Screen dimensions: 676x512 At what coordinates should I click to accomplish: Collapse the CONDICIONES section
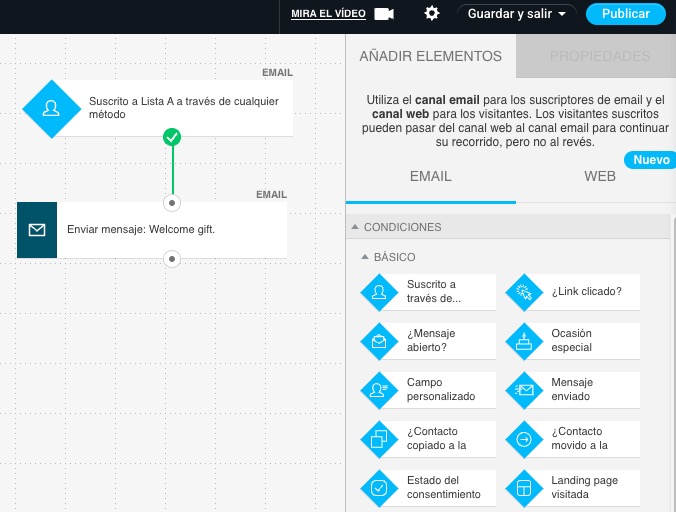pos(355,227)
